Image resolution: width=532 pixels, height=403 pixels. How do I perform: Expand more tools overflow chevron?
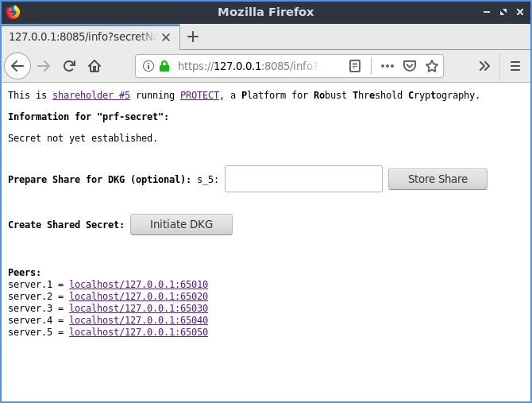[484, 66]
